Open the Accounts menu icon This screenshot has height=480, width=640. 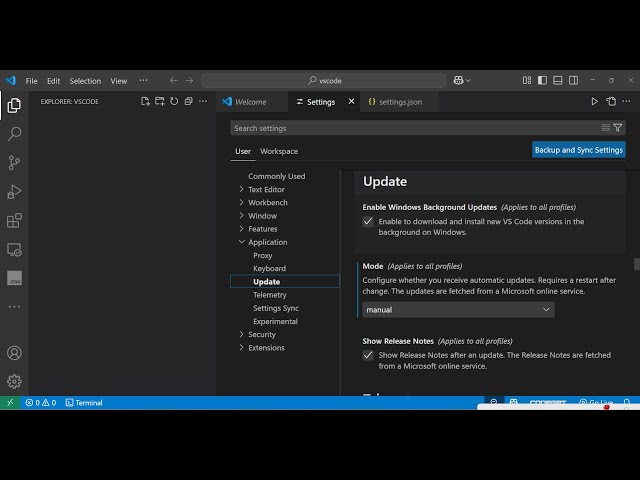(x=14, y=353)
